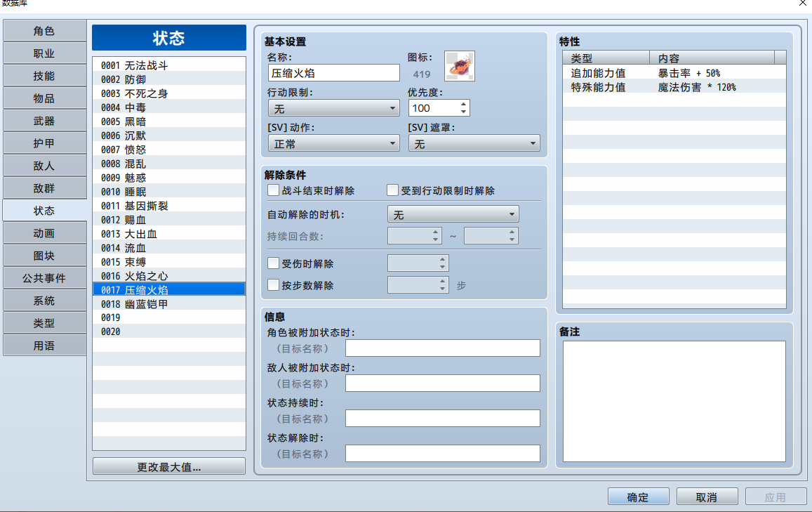Select state 0016 火焰之心
The height and width of the screenshot is (512, 812).
coord(169,275)
